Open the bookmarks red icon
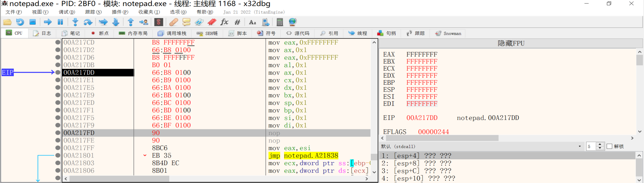Screen dimensions: 644x183 [212, 22]
